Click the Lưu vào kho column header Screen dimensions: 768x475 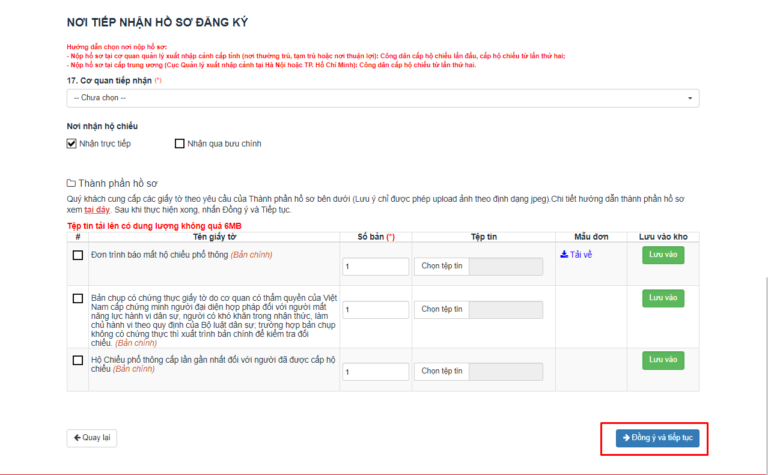point(663,237)
